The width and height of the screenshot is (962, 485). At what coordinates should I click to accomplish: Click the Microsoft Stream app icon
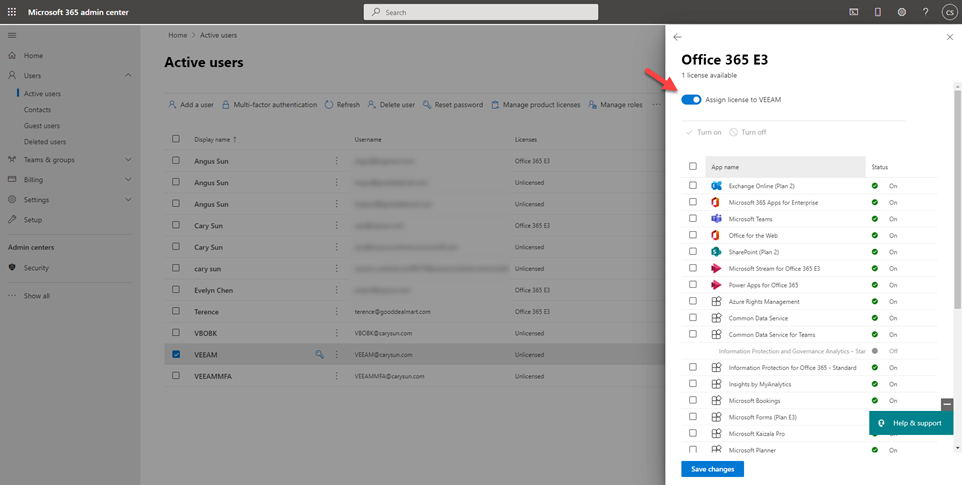(715, 269)
